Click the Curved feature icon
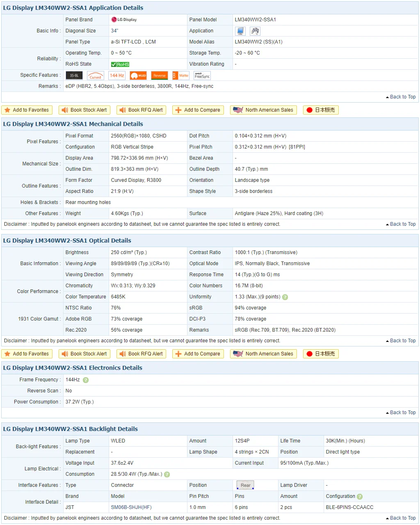Image resolution: width=420 pixels, height=525 pixels. click(x=96, y=75)
